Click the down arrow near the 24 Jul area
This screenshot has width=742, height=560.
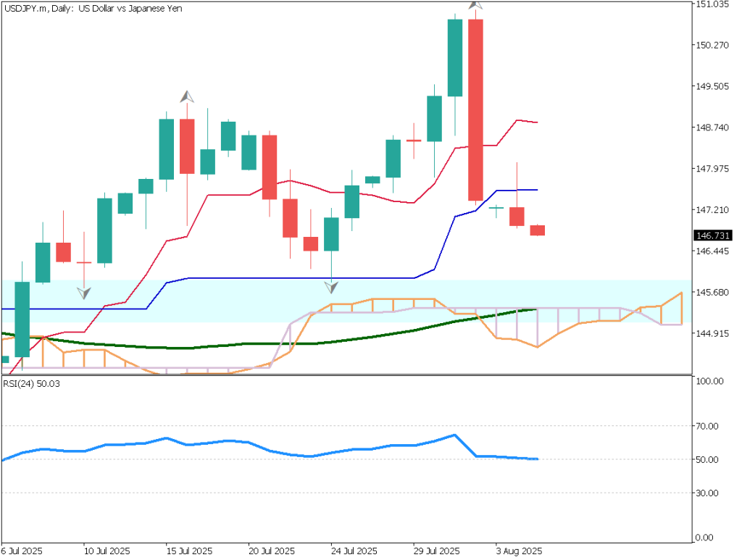pyautogui.click(x=332, y=288)
